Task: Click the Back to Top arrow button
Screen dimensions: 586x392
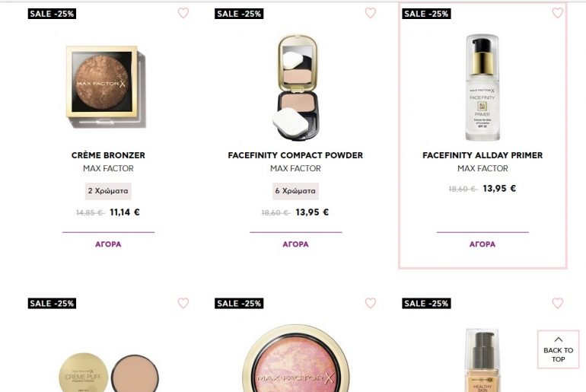Action: coord(558,349)
